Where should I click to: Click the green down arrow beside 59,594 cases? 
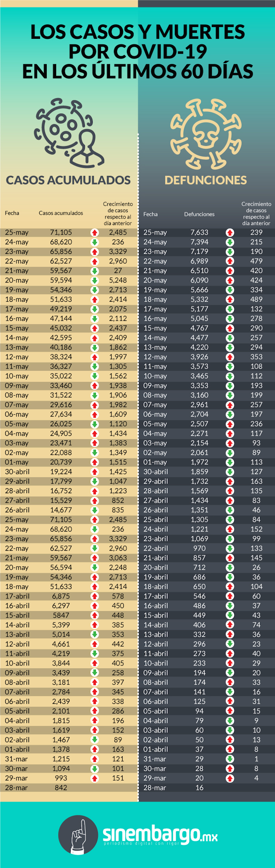click(94, 280)
